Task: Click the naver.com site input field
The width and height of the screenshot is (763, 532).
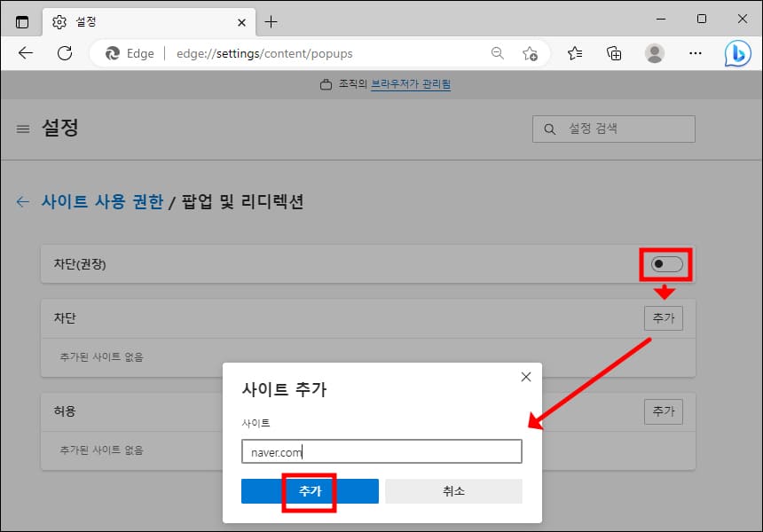Action: point(381,451)
